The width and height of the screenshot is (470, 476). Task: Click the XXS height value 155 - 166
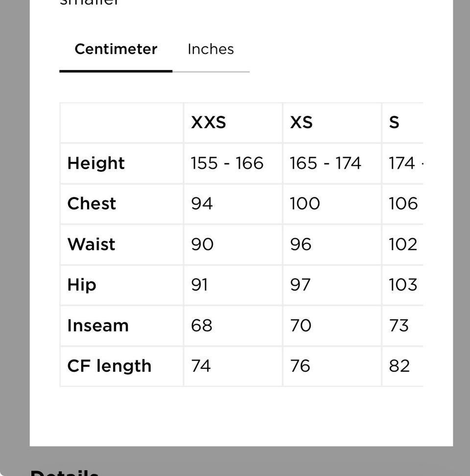(227, 163)
